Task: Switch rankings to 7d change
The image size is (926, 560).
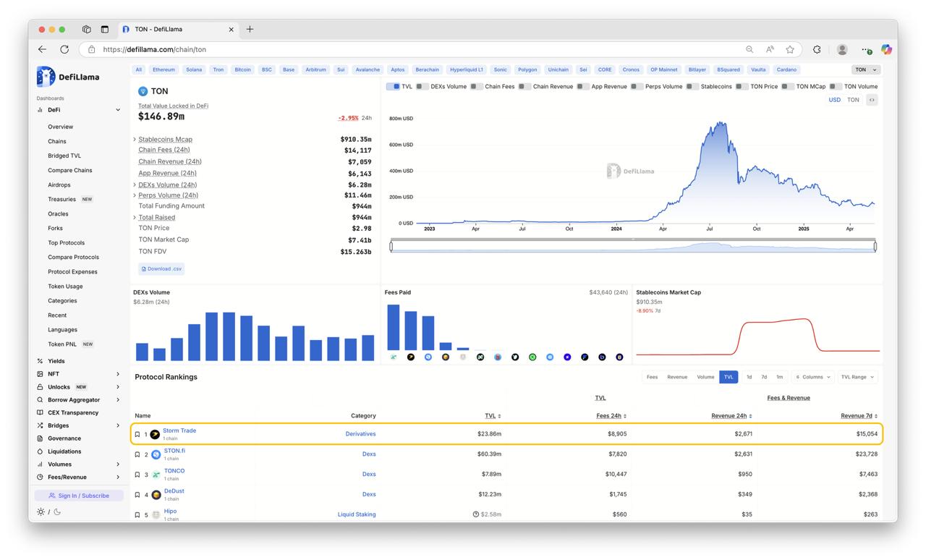Action: click(764, 377)
